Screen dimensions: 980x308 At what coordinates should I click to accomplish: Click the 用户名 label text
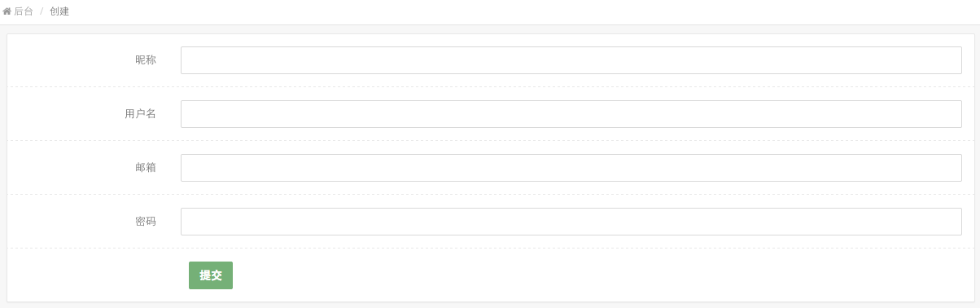coord(140,114)
